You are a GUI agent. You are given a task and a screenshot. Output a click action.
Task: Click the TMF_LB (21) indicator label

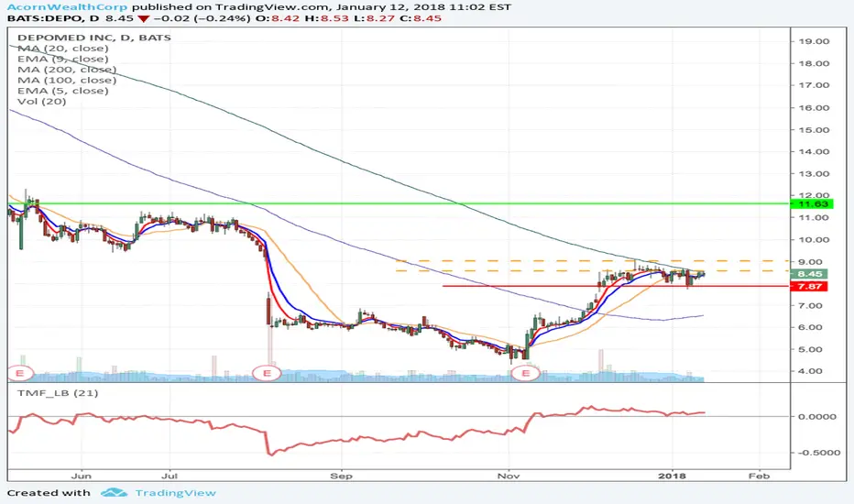pyautogui.click(x=58, y=393)
